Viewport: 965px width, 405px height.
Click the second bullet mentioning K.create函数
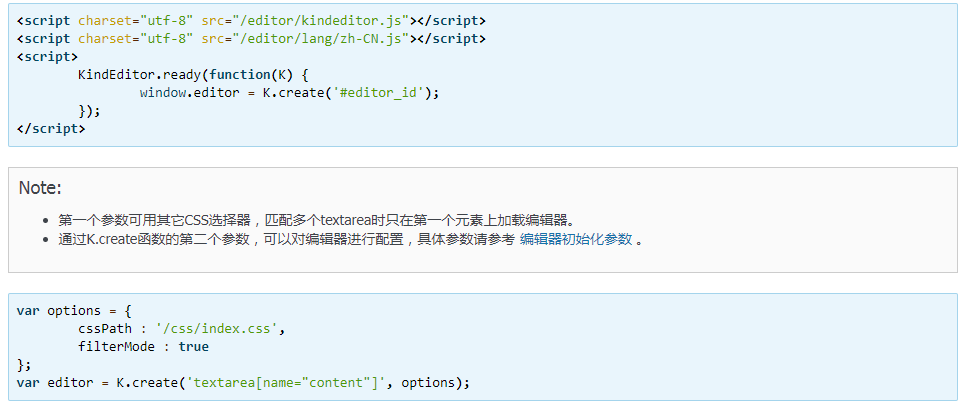(x=286, y=240)
